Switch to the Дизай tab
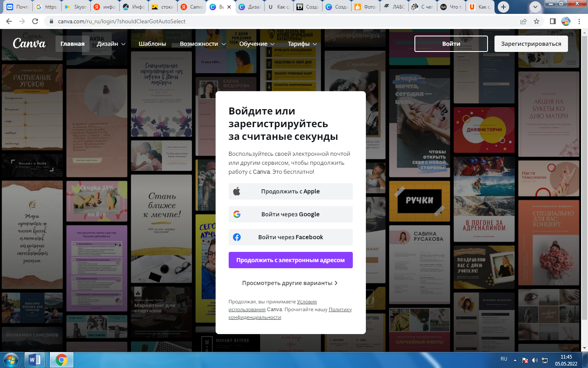The height and width of the screenshot is (368, 588). point(249,7)
